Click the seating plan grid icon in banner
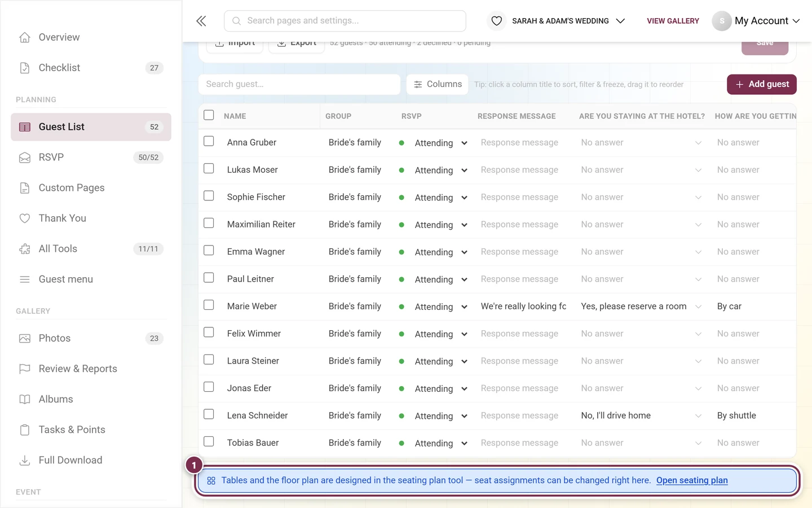 click(x=211, y=481)
